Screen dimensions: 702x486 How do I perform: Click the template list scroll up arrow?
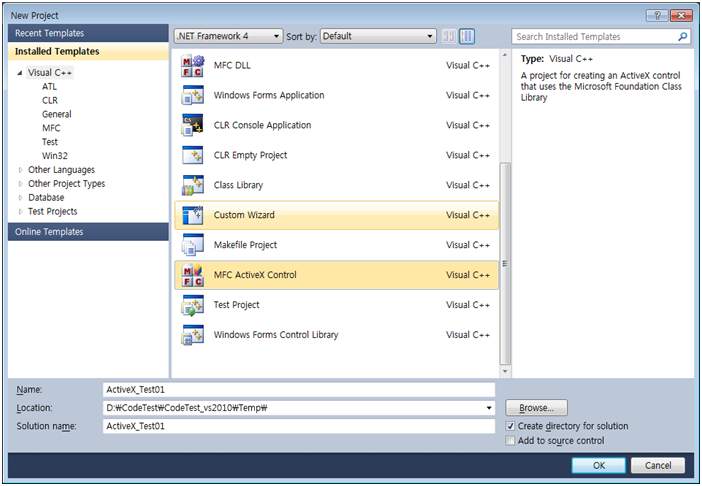tap(505, 55)
